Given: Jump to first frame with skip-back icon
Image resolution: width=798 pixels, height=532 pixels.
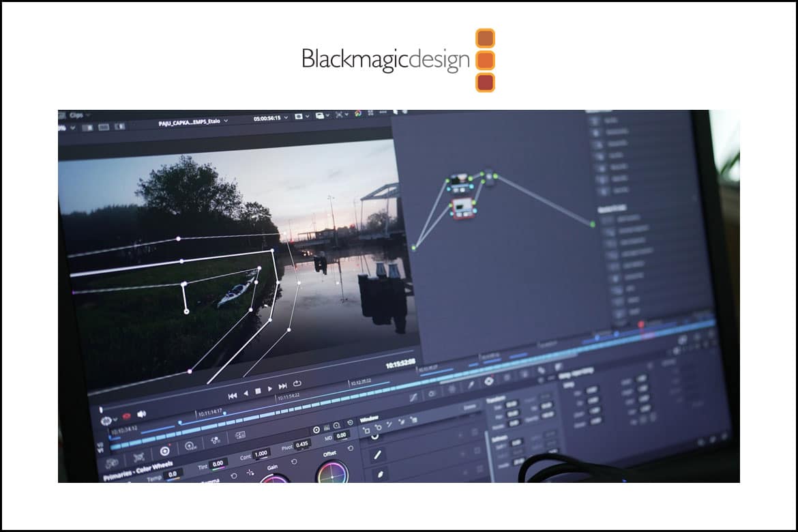Looking at the screenshot, I should pos(232,396).
